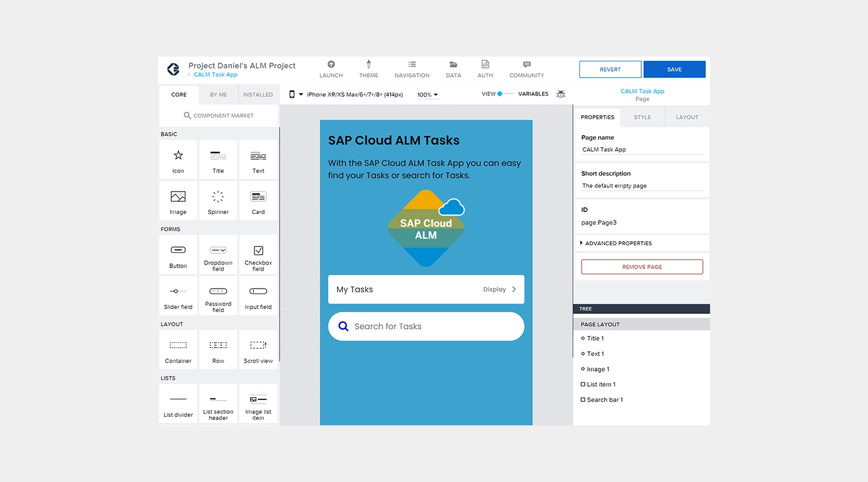Click the Project Daniel's ALM Project title
This screenshot has height=482, width=868.
click(x=242, y=66)
